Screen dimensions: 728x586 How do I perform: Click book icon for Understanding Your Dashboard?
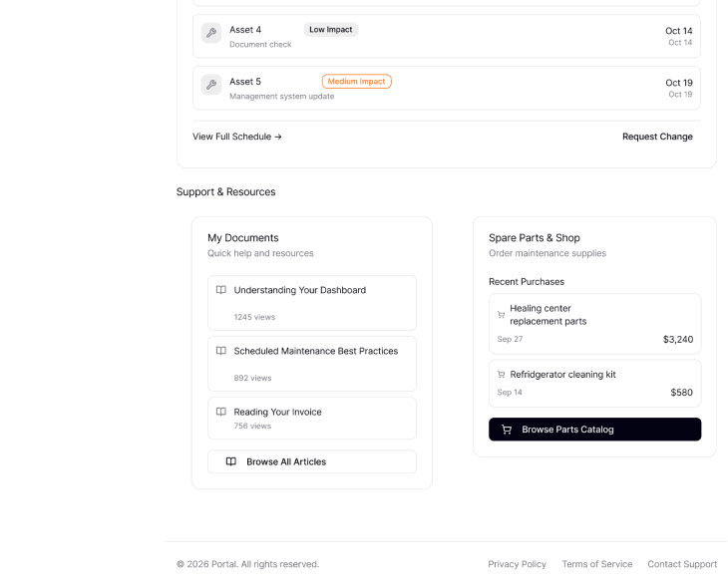[x=221, y=290]
